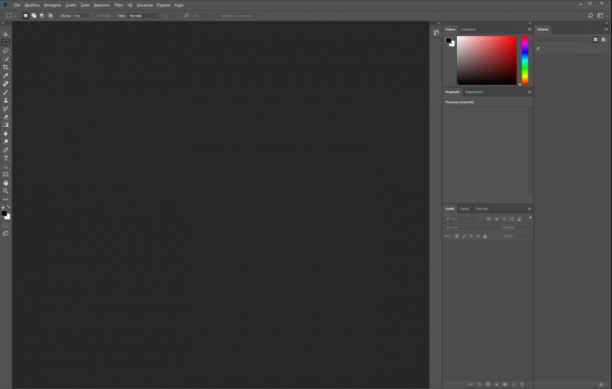Viewport: 612px width, 389px height.
Task: Reset default foreground and background colors
Action: click(x=3, y=206)
